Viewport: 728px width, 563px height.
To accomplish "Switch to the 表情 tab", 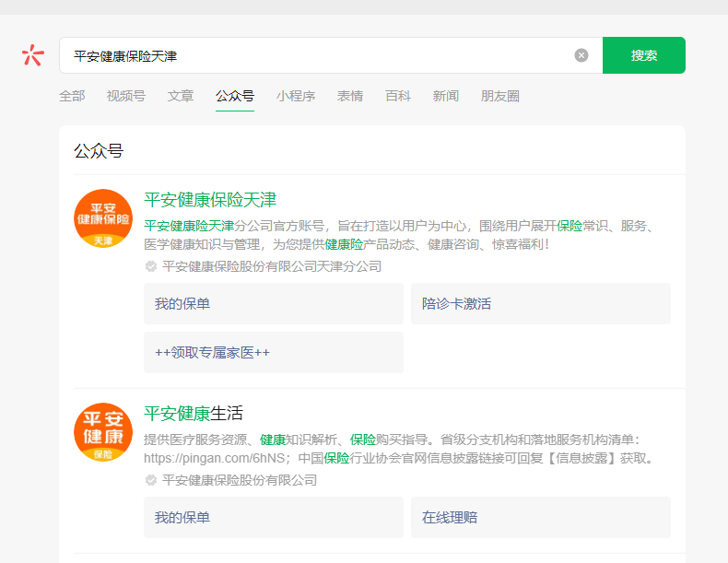I will [350, 96].
